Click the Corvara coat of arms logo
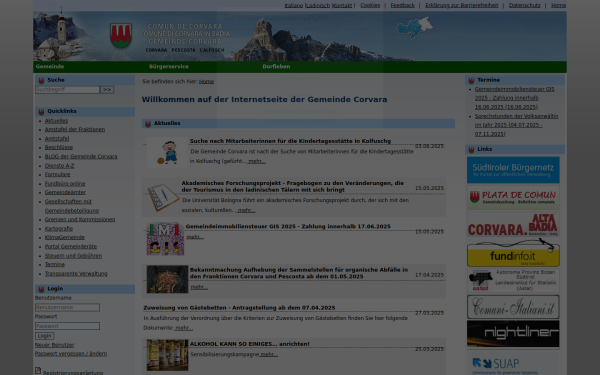This screenshot has height=375, width=600. [121, 35]
